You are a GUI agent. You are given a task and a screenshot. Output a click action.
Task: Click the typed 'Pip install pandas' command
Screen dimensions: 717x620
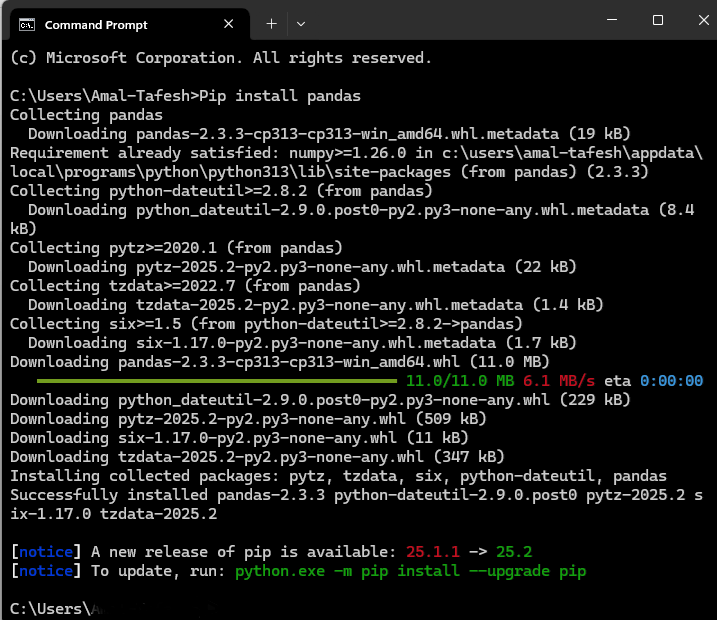pyautogui.click(x=280, y=96)
